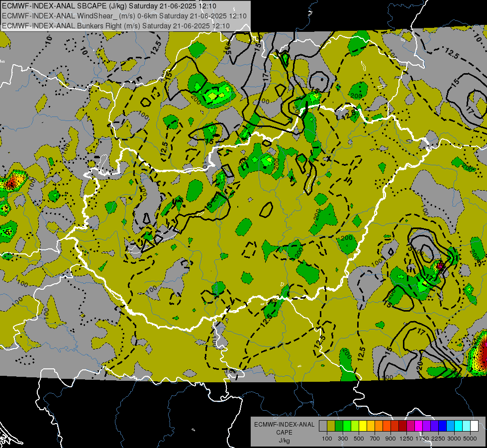Viewport: 487px width, 448px height.
Task: Select the white swatch at legend end
Action: tap(474, 426)
